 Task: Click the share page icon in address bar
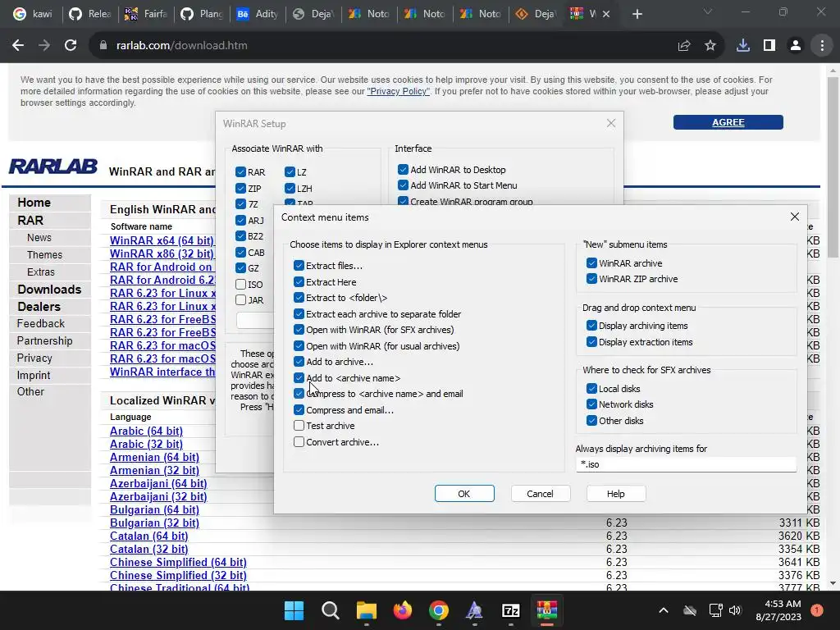tap(684, 46)
